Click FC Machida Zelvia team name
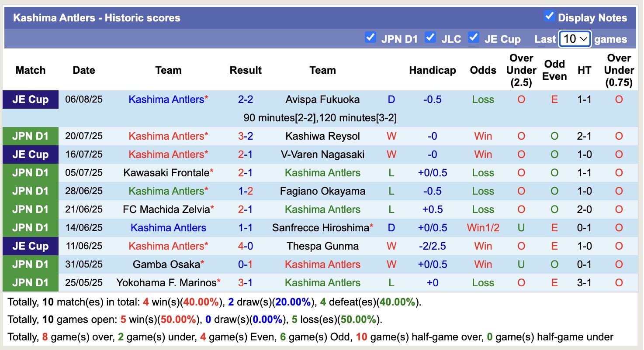Image resolution: width=644 pixels, height=350 pixels. (x=166, y=209)
